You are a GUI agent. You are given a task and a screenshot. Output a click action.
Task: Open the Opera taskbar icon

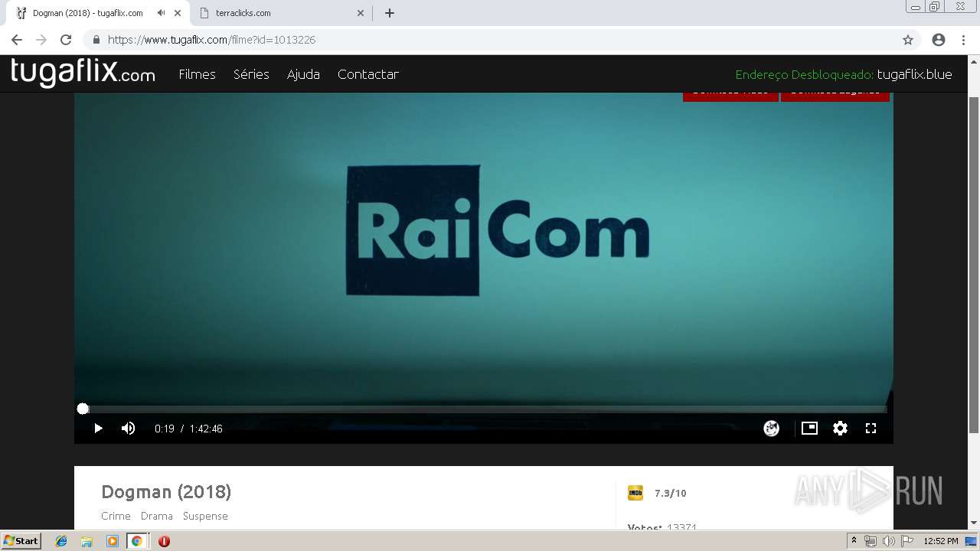click(164, 541)
